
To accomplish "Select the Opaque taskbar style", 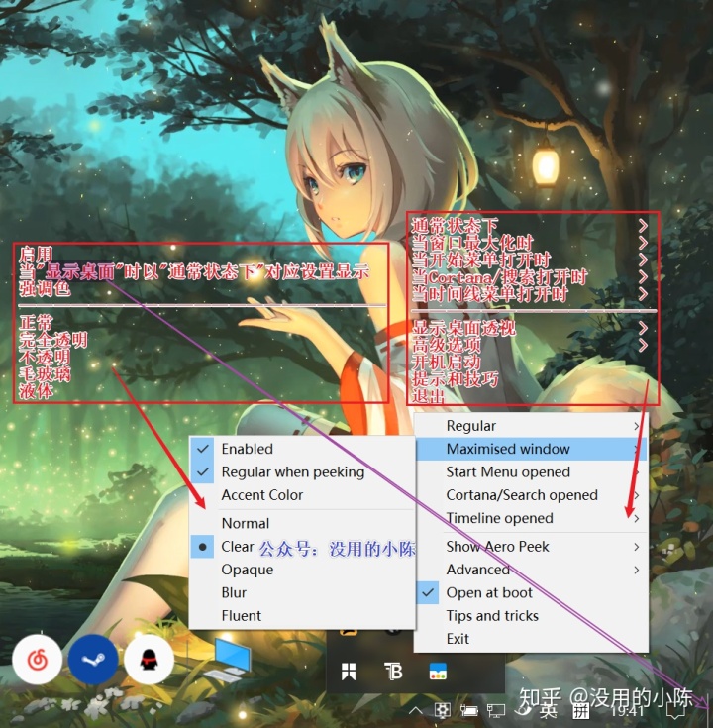I will coord(302,570).
